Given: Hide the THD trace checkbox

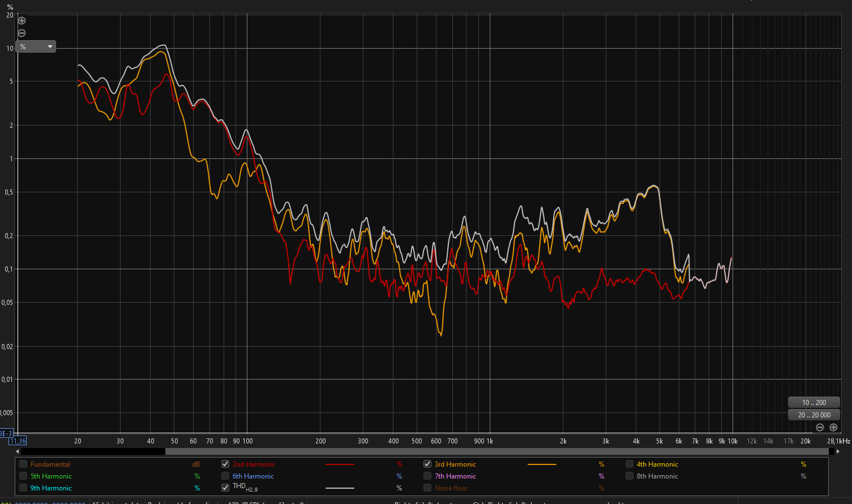Looking at the screenshot, I should pyautogui.click(x=225, y=488).
